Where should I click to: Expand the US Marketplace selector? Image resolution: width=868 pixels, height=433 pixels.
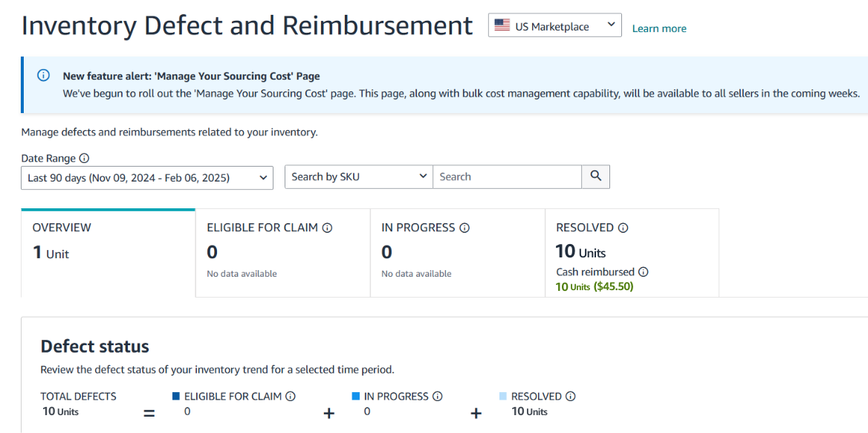(611, 25)
